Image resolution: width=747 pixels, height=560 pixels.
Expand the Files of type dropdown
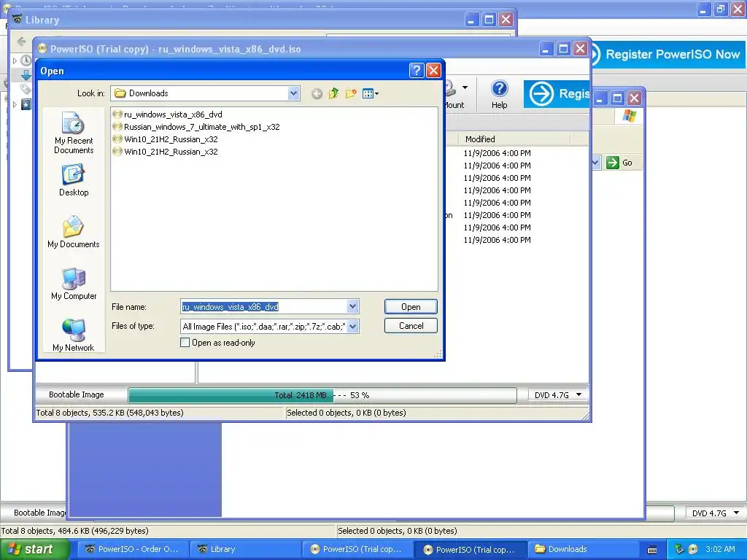click(352, 326)
